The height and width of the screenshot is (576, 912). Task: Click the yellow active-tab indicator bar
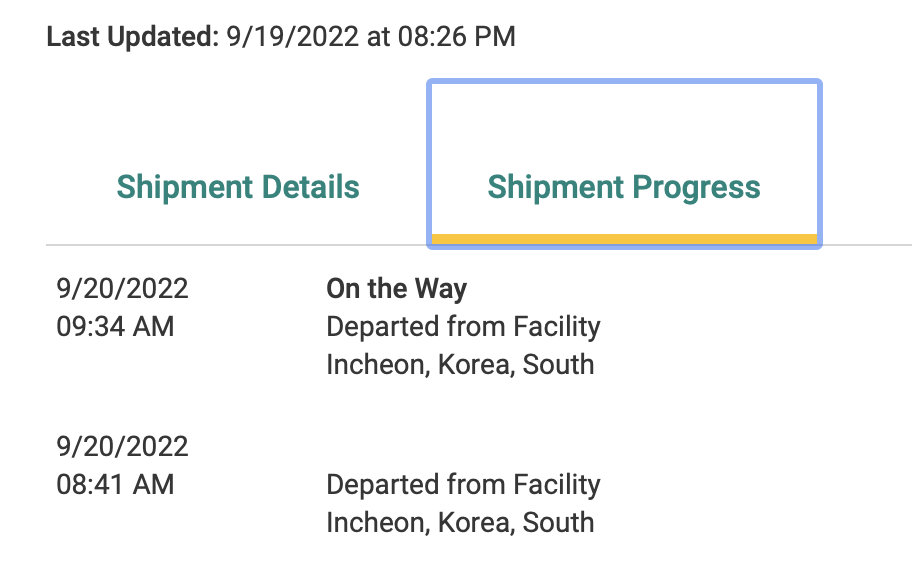[x=624, y=238]
